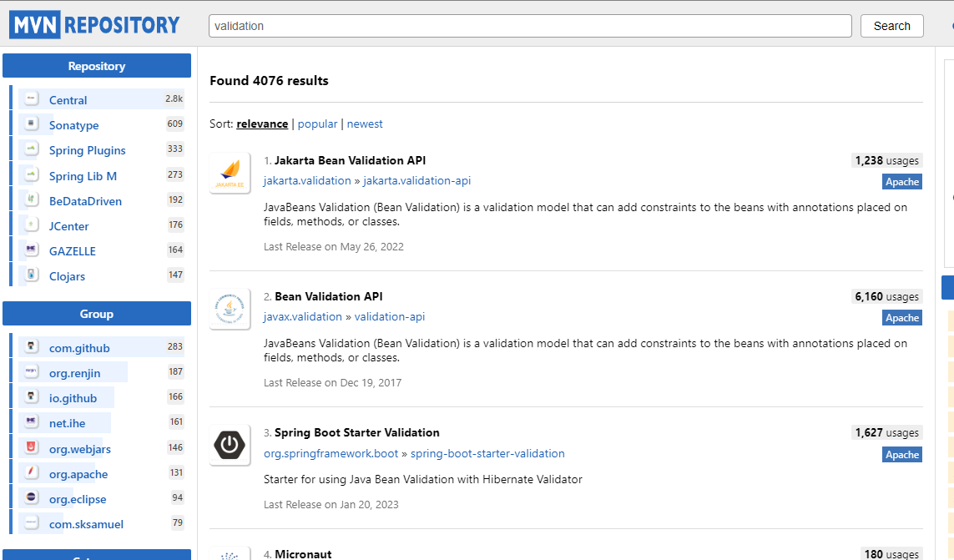Click Apache license tag on Bean Validation API
The height and width of the screenshot is (560, 954).
coord(902,318)
